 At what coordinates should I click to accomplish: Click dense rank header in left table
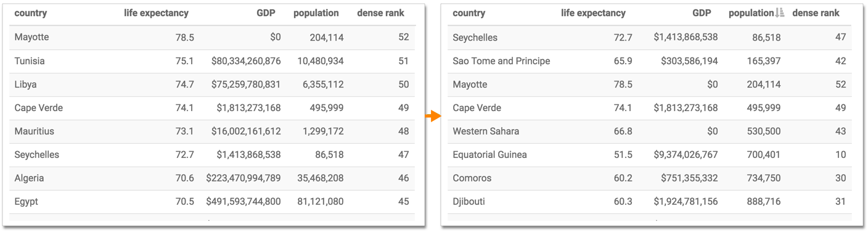coord(381,13)
